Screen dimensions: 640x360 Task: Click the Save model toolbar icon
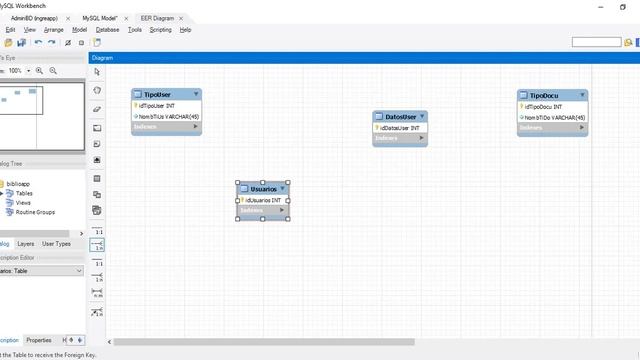click(x=22, y=42)
